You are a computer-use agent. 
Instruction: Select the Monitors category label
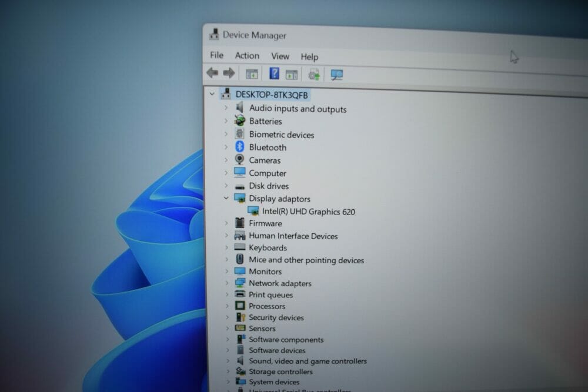[x=265, y=272]
